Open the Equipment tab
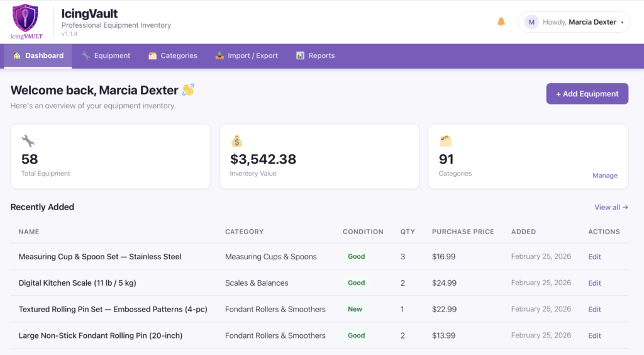The image size is (644, 355). [x=106, y=56]
